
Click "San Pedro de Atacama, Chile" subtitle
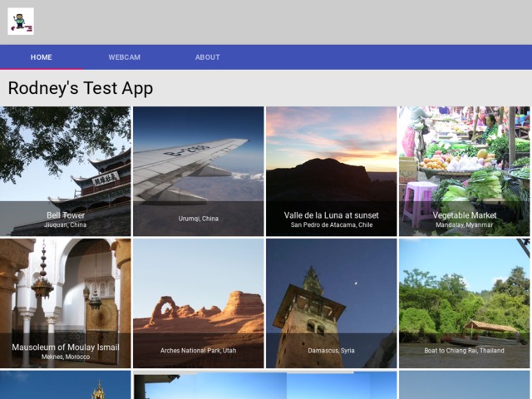[332, 224]
